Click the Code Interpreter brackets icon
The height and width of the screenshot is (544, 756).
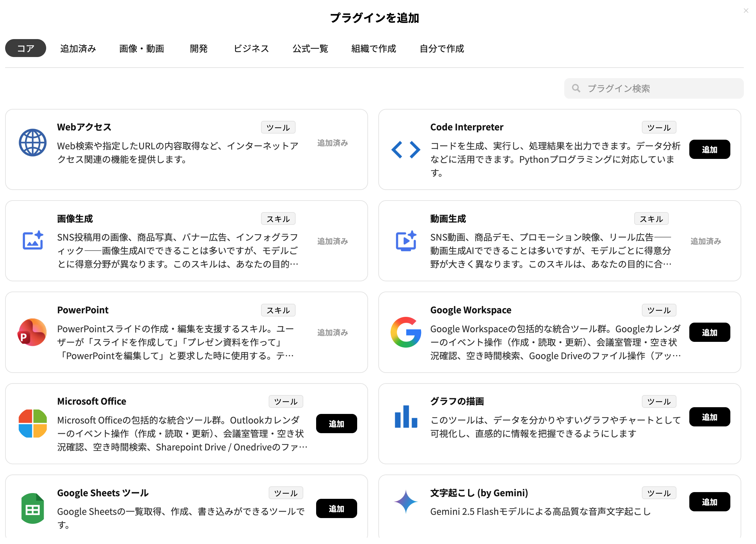pyautogui.click(x=406, y=150)
